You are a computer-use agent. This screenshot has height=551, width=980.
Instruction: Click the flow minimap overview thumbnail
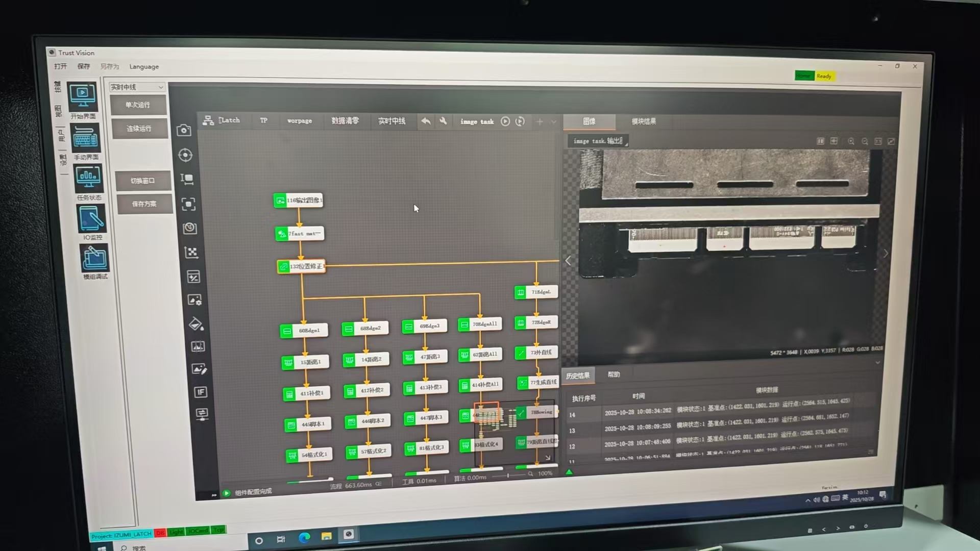click(514, 434)
